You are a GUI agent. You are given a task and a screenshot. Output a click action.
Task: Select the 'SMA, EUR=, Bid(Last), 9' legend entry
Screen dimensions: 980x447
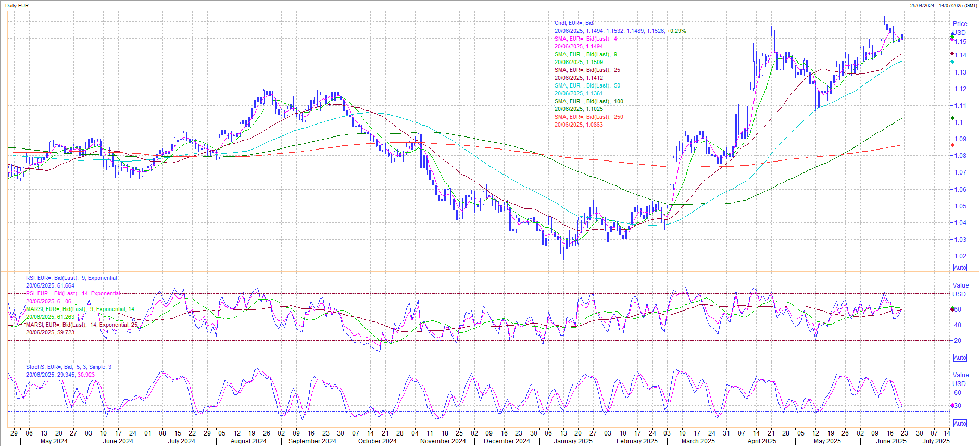586,54
